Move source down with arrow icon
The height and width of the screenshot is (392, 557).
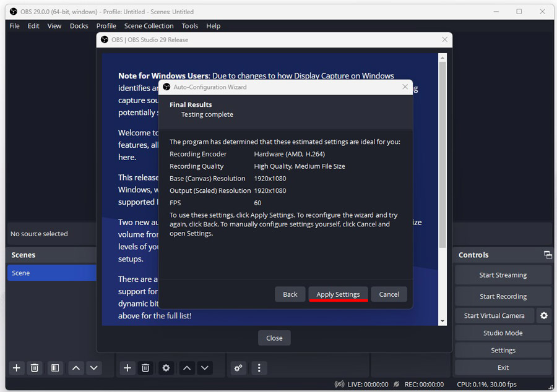coord(205,368)
